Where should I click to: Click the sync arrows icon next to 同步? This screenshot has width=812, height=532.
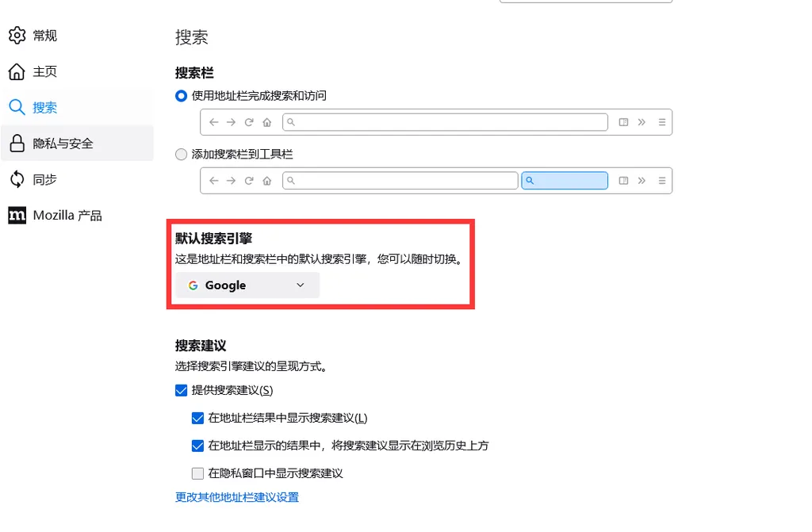[x=17, y=179]
